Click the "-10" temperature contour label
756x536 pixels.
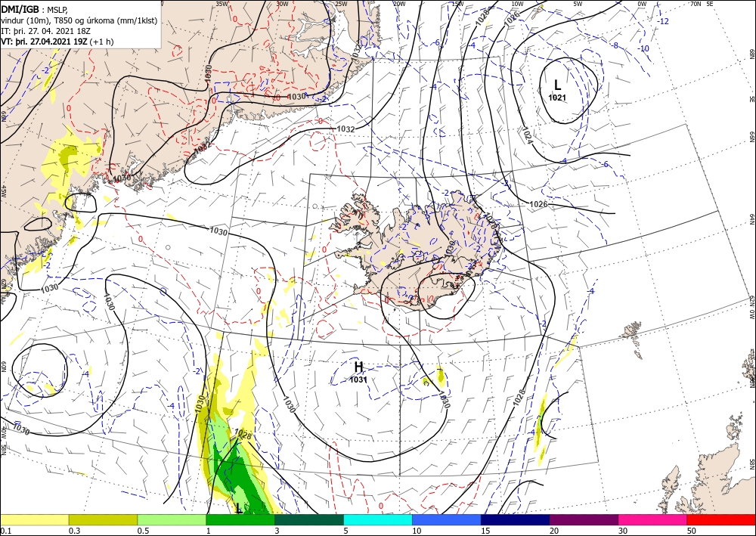click(643, 48)
